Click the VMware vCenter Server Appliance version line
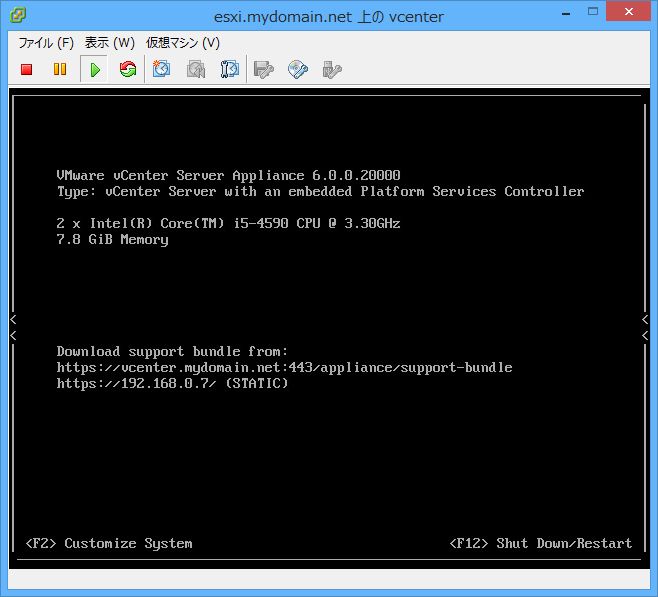658x597 pixels. point(228,175)
